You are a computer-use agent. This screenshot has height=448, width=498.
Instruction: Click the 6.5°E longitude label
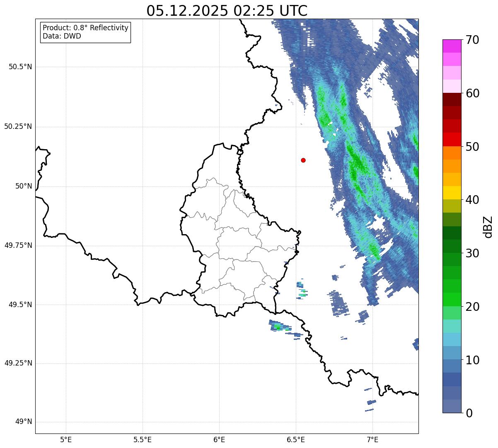pos(296,439)
